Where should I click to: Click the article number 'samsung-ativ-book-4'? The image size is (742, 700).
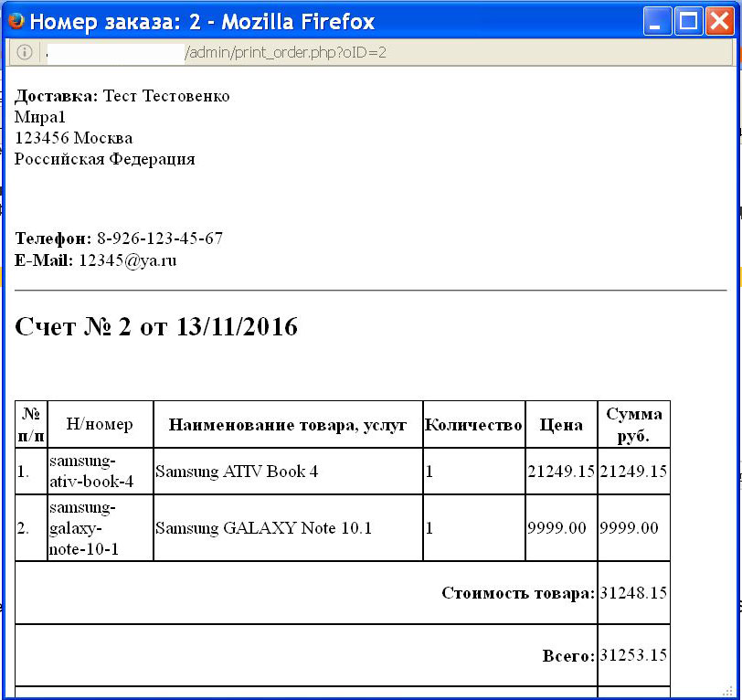point(91,471)
